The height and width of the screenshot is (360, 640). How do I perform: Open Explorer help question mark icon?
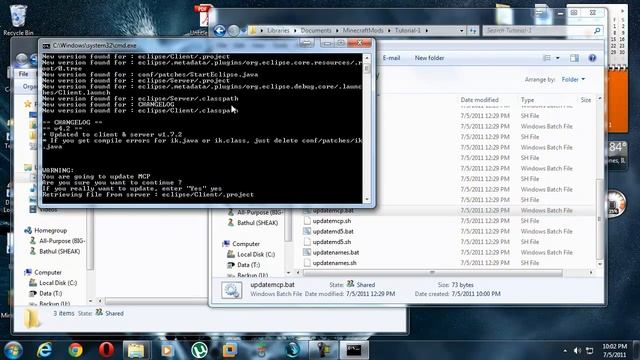coord(592,58)
